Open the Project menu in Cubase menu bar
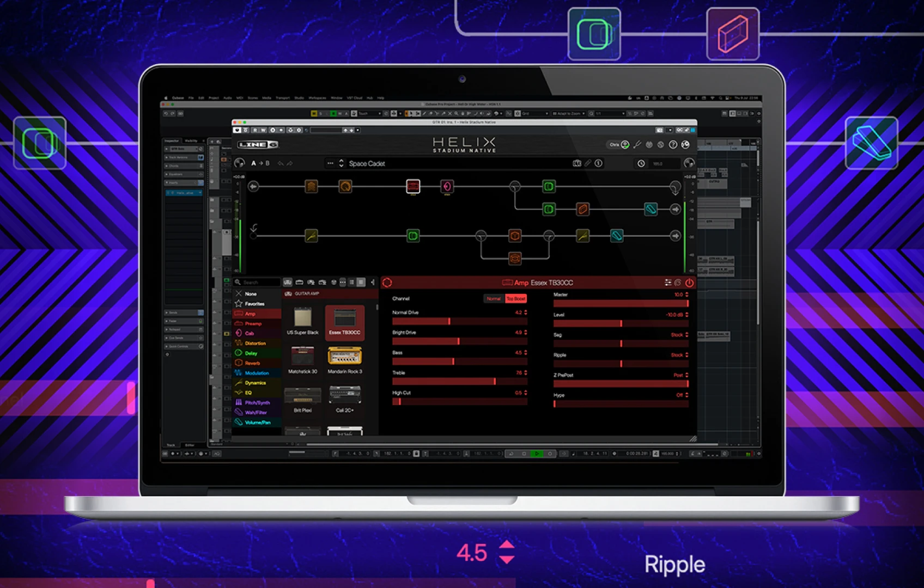 214,98
